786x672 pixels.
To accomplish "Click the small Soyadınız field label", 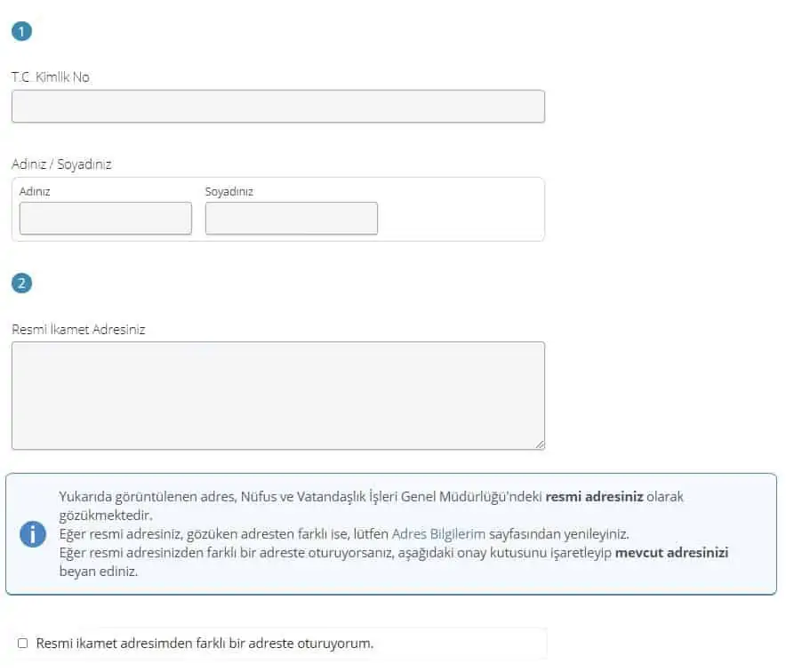I will click(x=229, y=191).
